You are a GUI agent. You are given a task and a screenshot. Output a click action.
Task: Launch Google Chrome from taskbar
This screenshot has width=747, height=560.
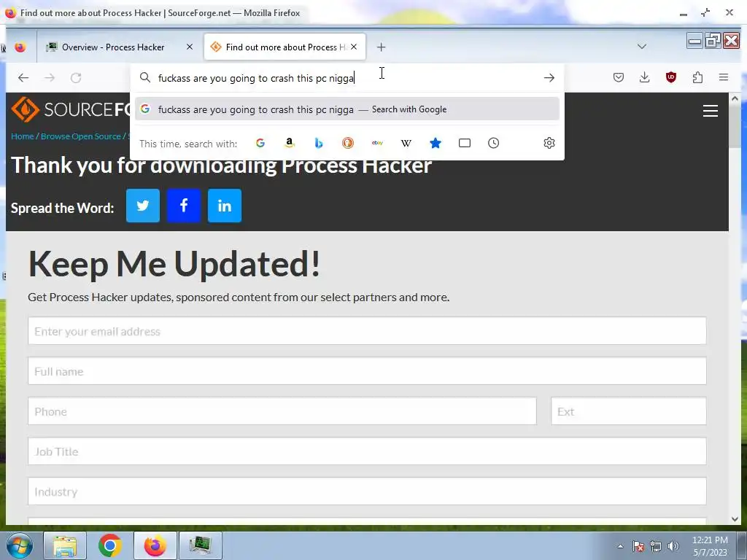pyautogui.click(x=110, y=545)
